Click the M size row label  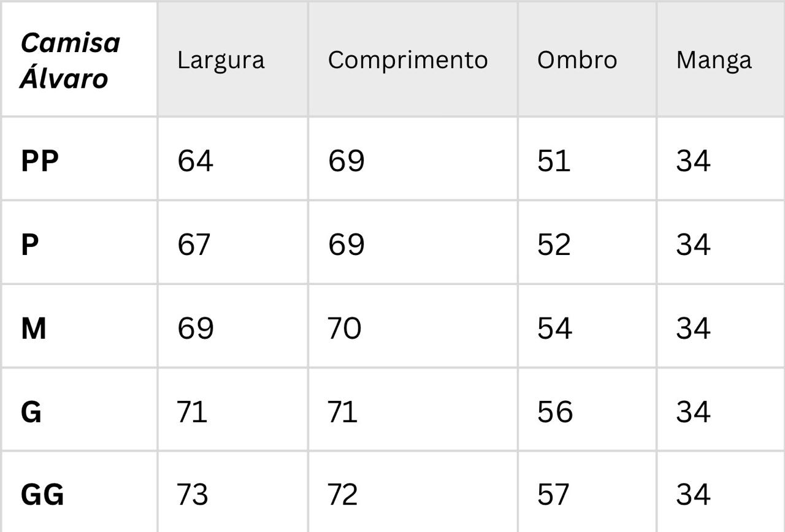tap(34, 329)
